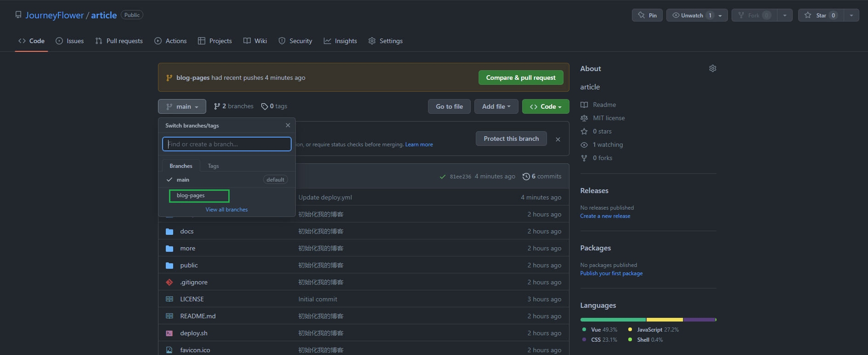
Task: Click the View all branches link
Action: [x=226, y=210]
